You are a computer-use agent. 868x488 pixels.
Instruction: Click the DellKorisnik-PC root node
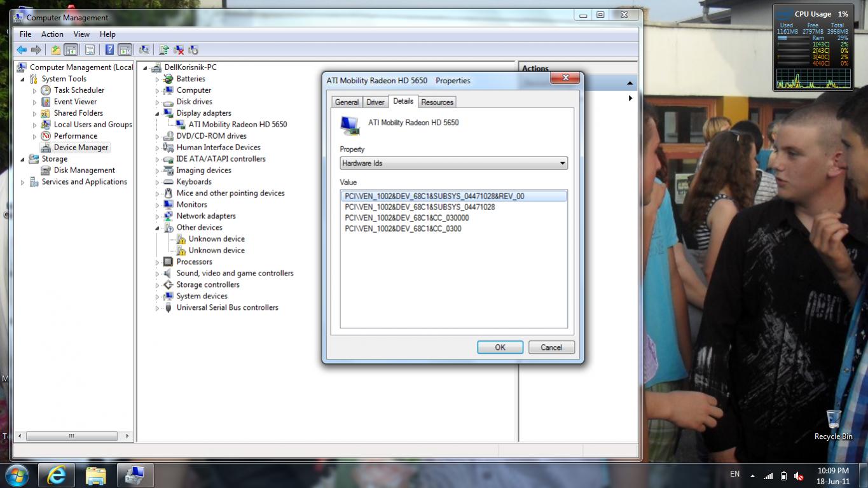coord(190,67)
